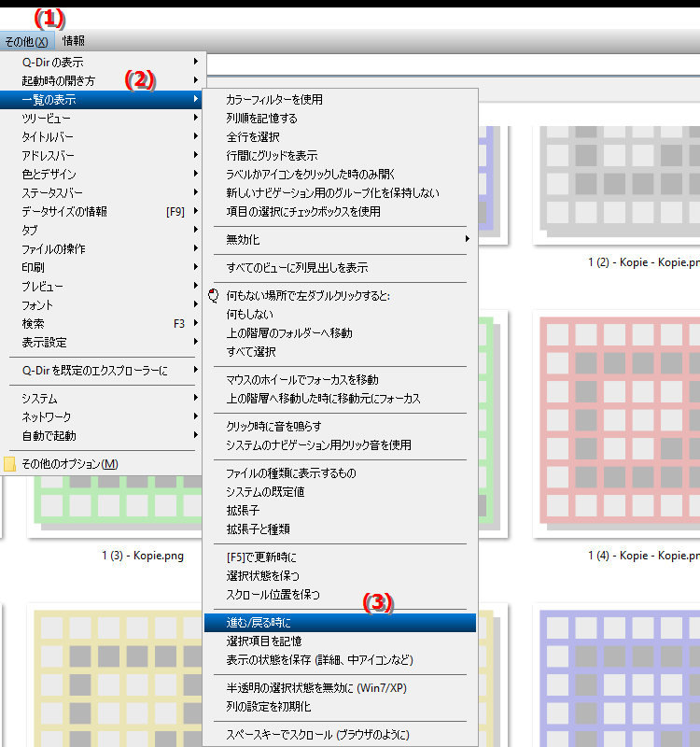Screen dimensions: 700x747
Task: Toggle 列順を記憶する option
Action: pyautogui.click(x=340, y=118)
